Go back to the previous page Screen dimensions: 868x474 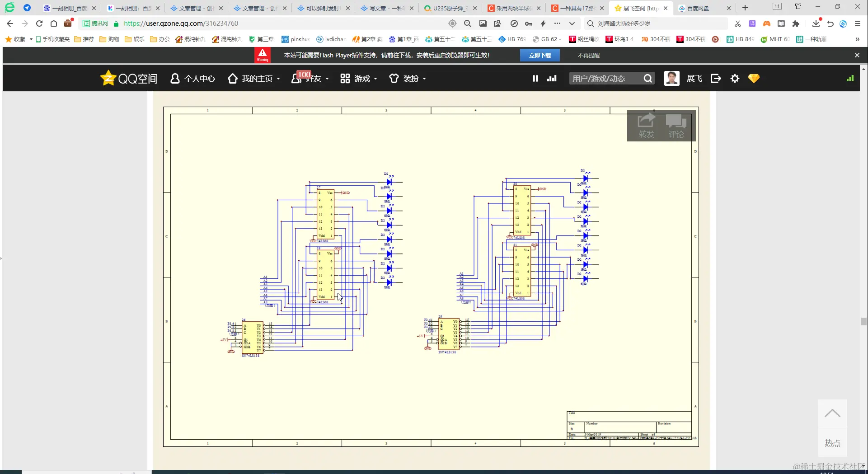10,23
